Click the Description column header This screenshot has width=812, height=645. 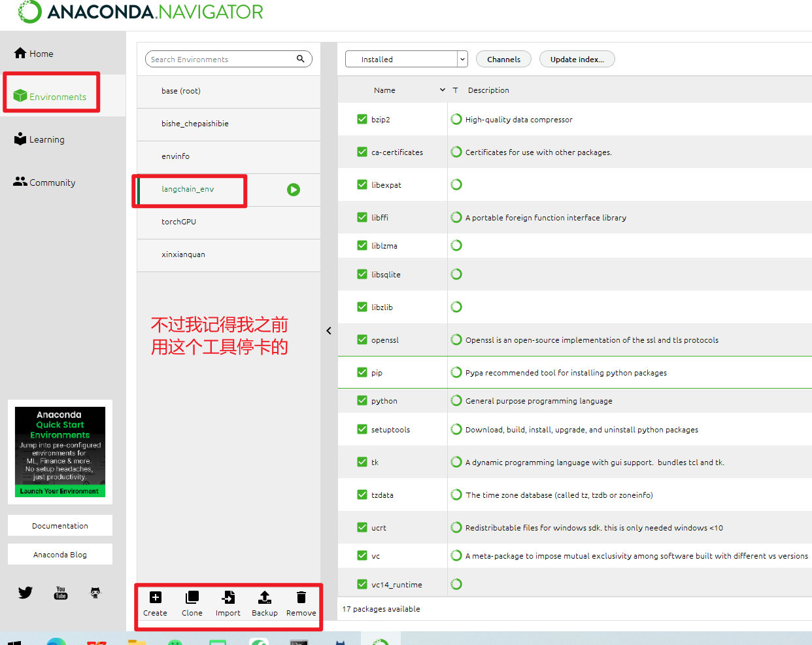tap(488, 90)
